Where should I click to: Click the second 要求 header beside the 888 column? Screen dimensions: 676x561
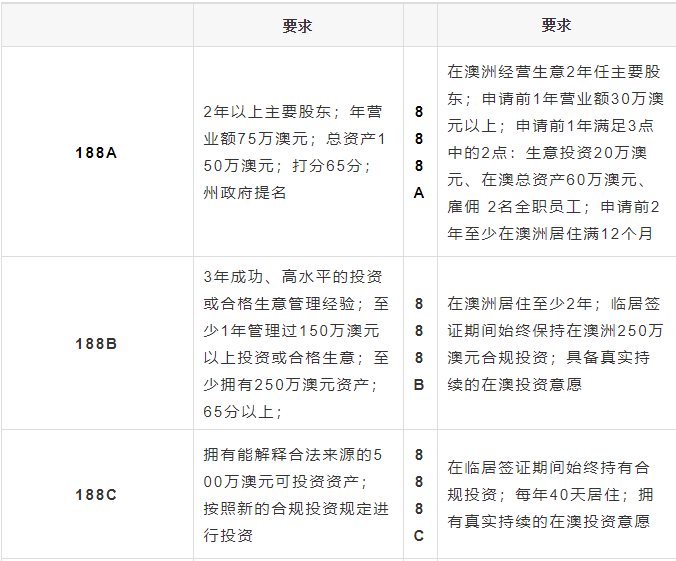click(x=556, y=25)
